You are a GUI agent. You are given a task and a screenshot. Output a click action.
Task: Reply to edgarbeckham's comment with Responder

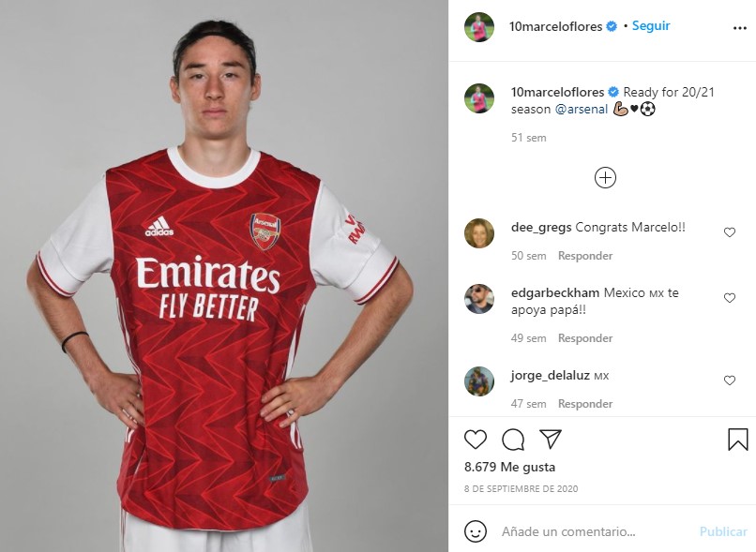click(585, 338)
